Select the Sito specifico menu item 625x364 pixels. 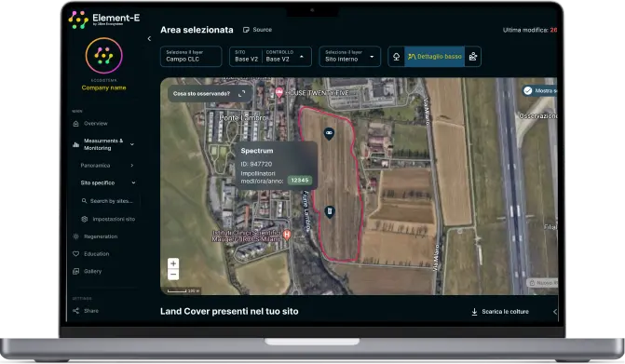pyautogui.click(x=98, y=182)
